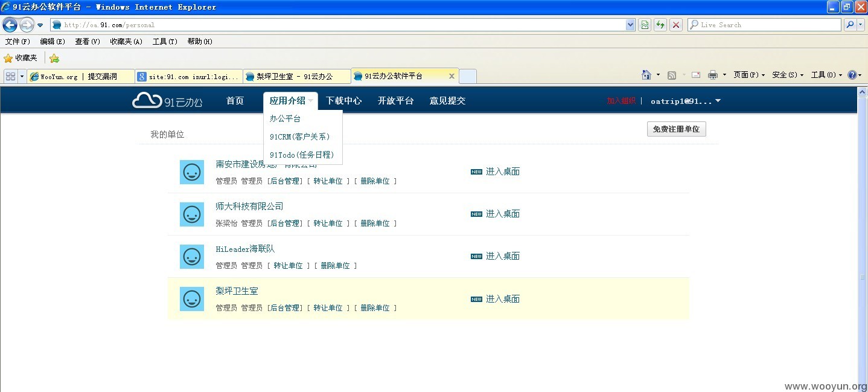868x392 pixels.
Task: Open the 安全(S) command bar menu
Action: coord(788,75)
